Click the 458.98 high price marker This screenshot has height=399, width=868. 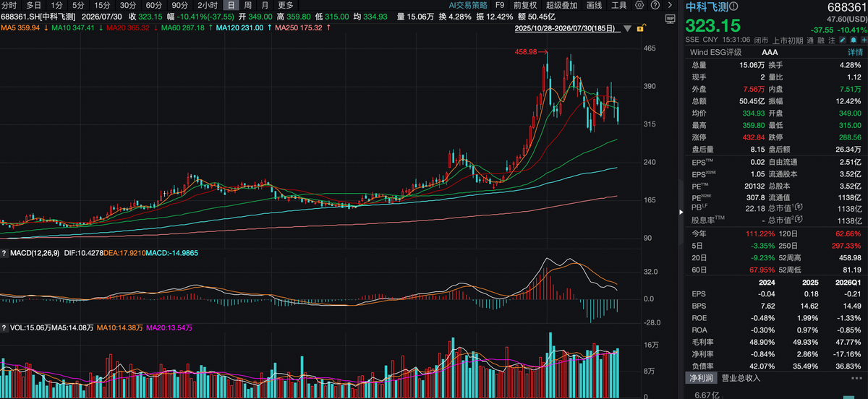[526, 51]
